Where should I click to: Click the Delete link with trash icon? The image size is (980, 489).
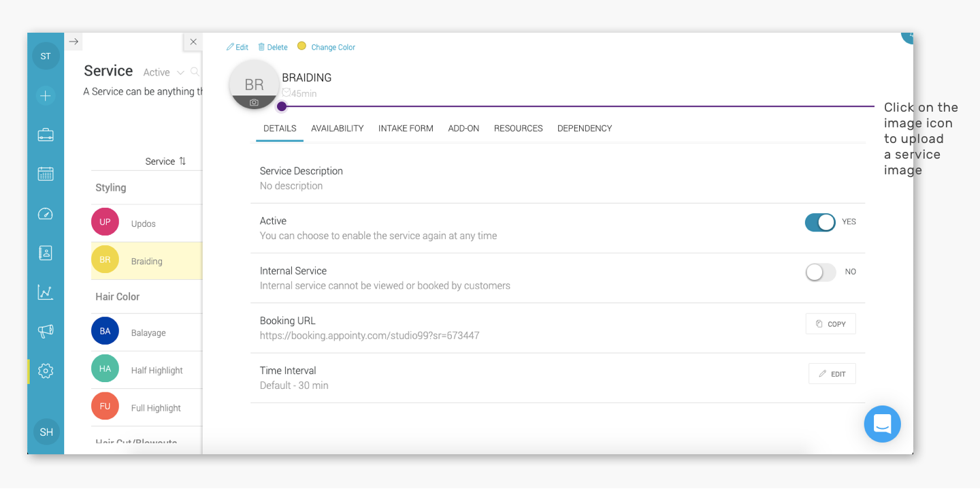click(x=273, y=47)
